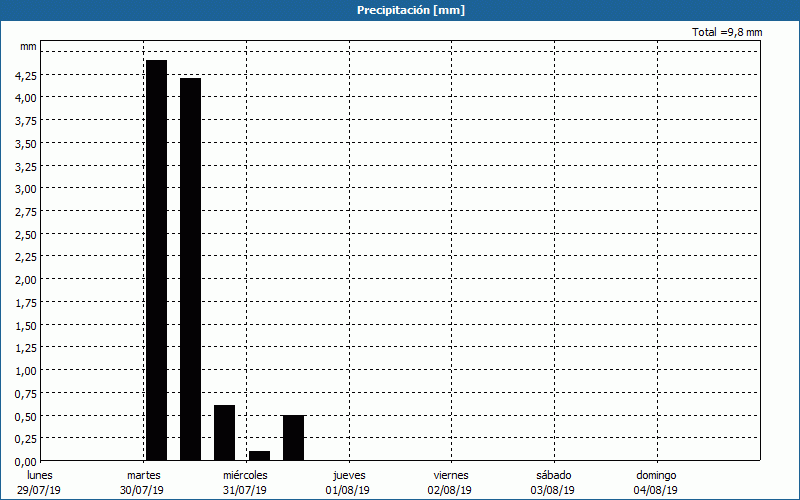Screen dimensions: 800x500
Task: Click the 31/07/19 date label
Action: [x=245, y=490]
